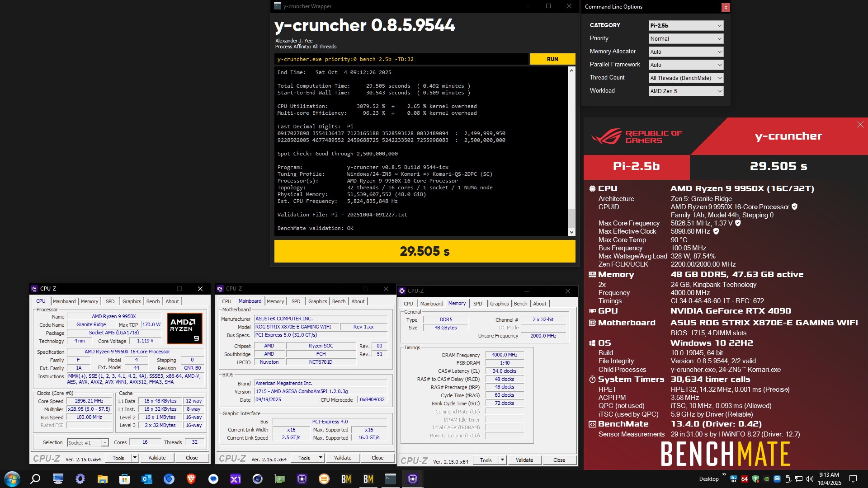Open the Priority dropdown showing Normal
This screenshot has width=868, height=488.
click(x=686, y=39)
